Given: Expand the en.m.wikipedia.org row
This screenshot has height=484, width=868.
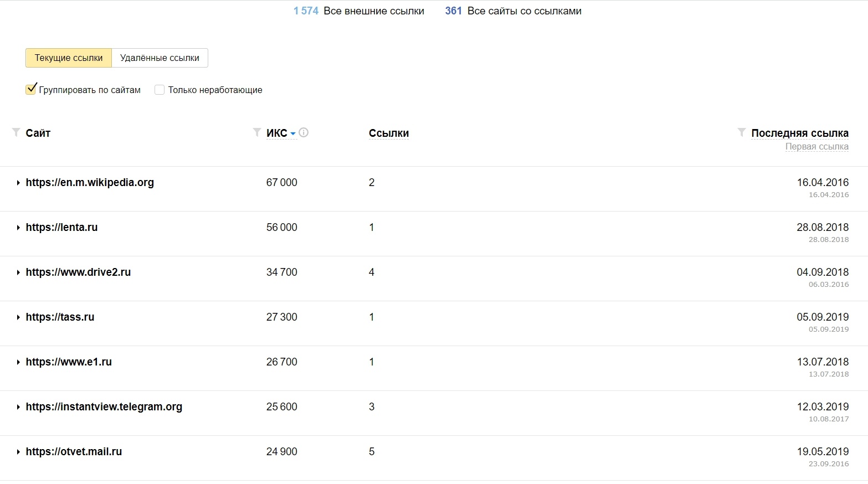Looking at the screenshot, I should click(18, 183).
